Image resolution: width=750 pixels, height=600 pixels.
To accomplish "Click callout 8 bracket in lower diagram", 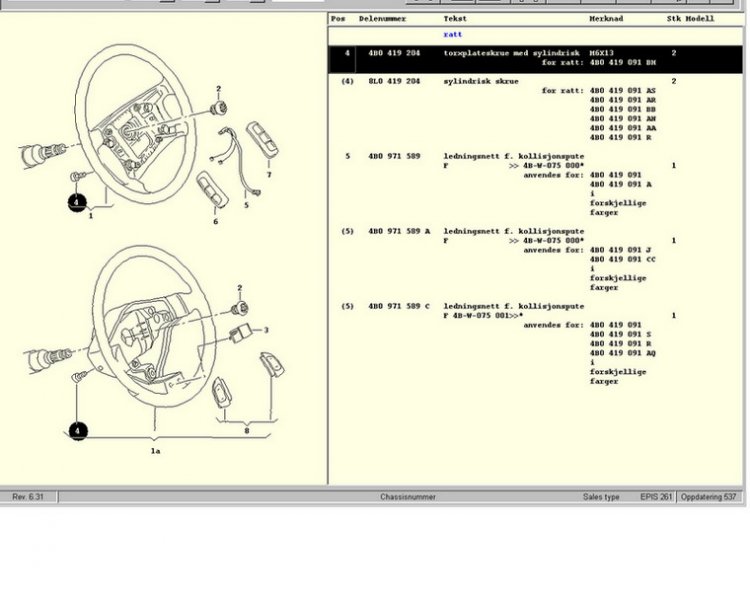I will (245, 429).
